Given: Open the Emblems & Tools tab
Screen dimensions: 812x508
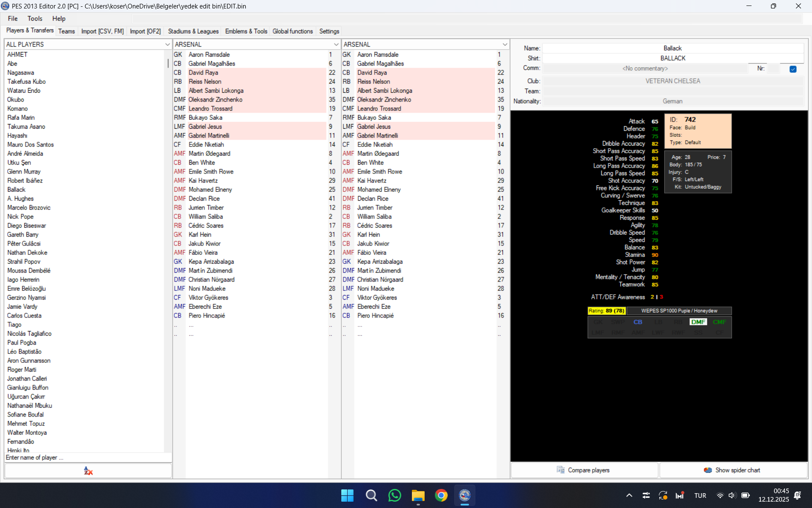Looking at the screenshot, I should [246, 31].
